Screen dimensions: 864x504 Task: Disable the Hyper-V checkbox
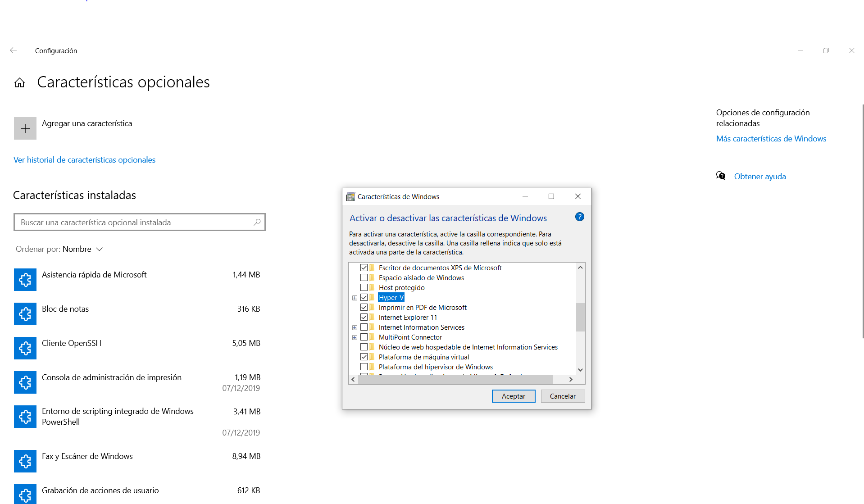pyautogui.click(x=364, y=297)
